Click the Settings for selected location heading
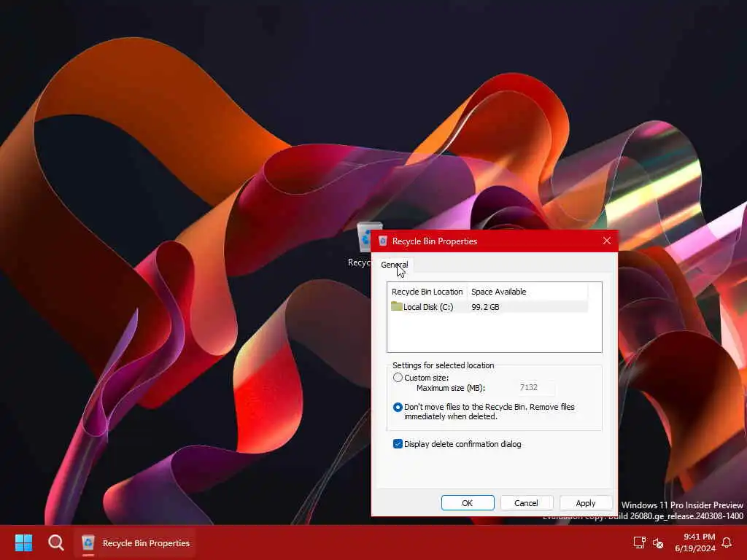This screenshot has width=747, height=560. (x=443, y=365)
